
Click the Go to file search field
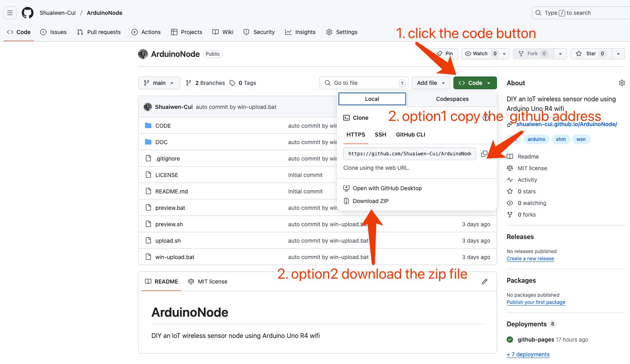(364, 83)
